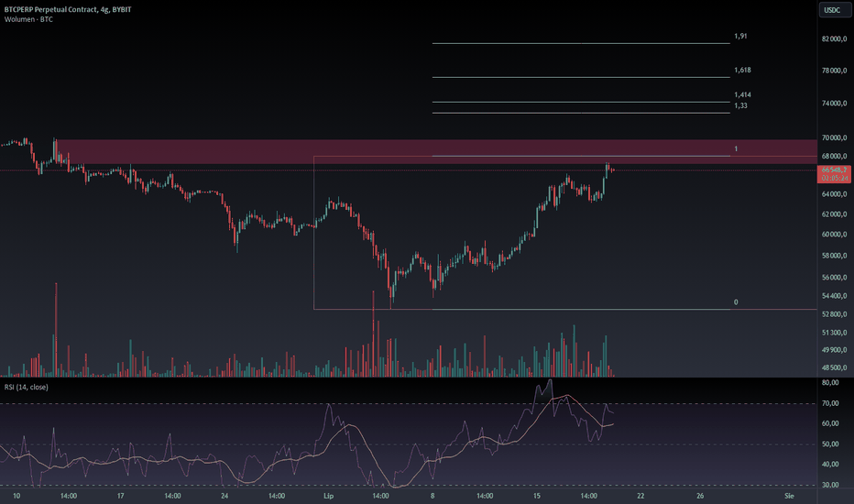
Task: Click the 60000,0 price axis label
Action: (835, 235)
